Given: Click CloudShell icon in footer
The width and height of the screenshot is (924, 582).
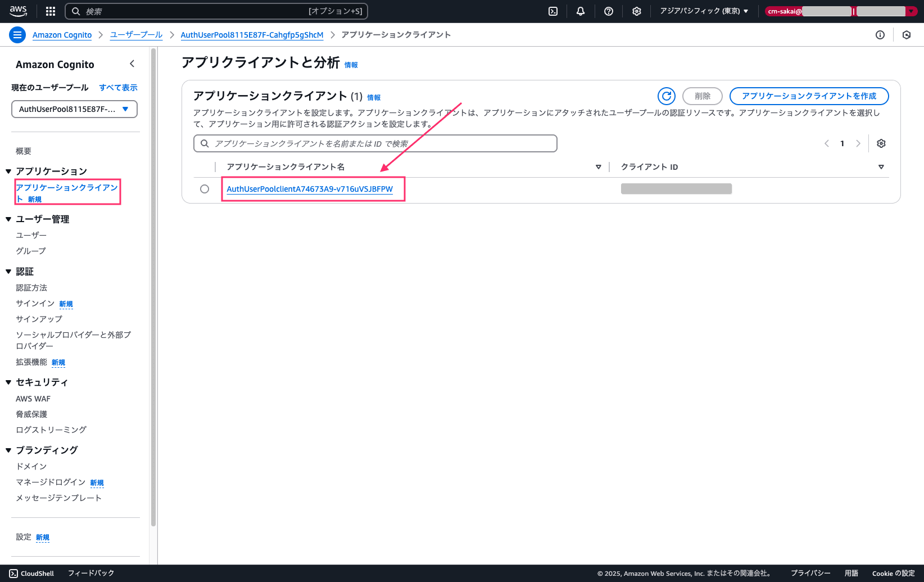Looking at the screenshot, I should pos(13,574).
